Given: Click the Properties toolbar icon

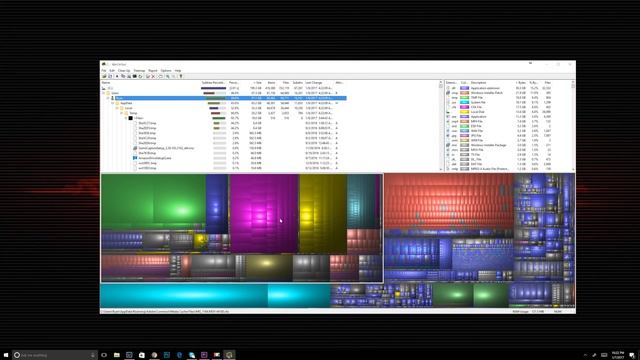Looking at the screenshot, I should pyautogui.click(x=160, y=76).
